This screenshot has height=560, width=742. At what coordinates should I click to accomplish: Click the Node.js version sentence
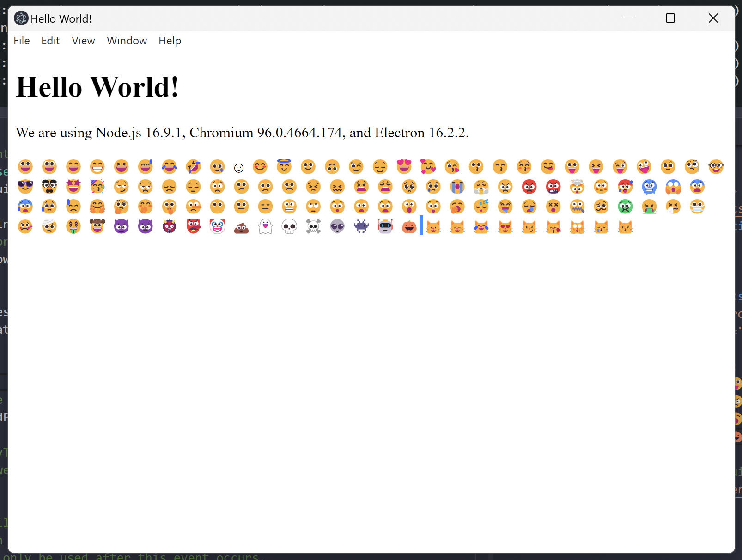242,133
